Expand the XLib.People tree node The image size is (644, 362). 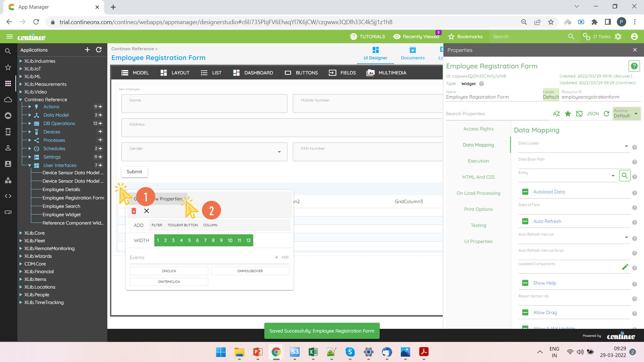coord(21,295)
